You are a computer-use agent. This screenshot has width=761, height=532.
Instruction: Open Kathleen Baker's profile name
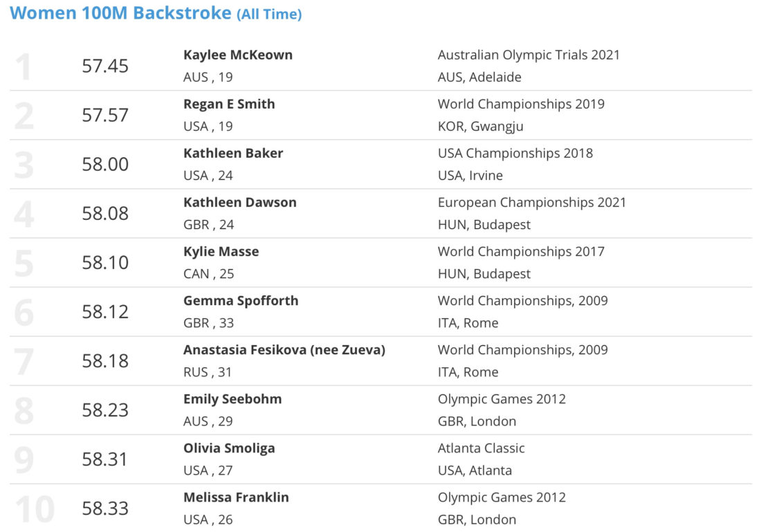click(233, 154)
